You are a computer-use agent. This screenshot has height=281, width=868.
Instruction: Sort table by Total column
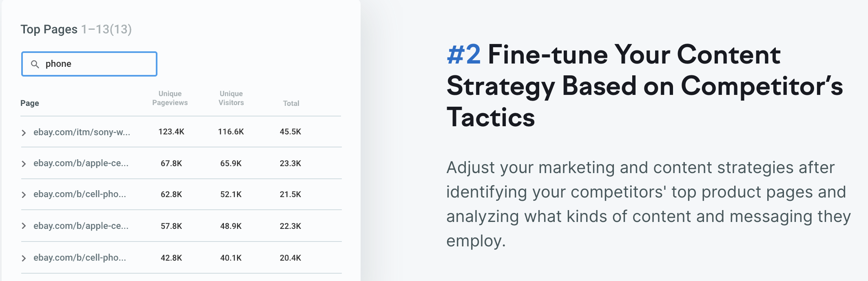pyautogui.click(x=291, y=103)
